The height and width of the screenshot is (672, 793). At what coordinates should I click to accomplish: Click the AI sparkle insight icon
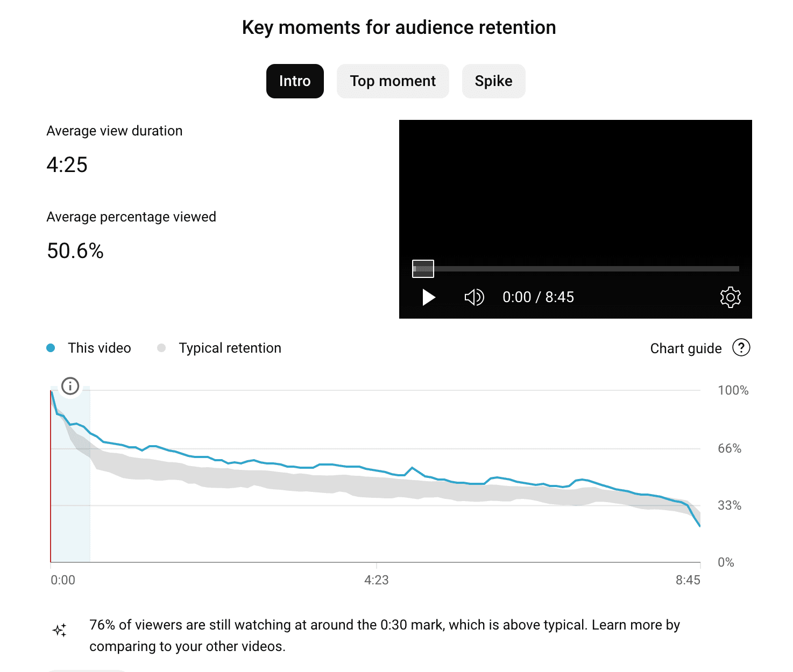(60, 630)
